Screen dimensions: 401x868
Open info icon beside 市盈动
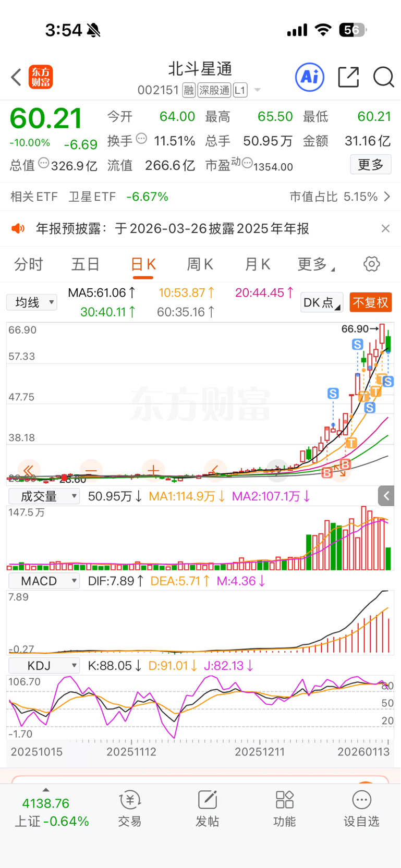[247, 163]
